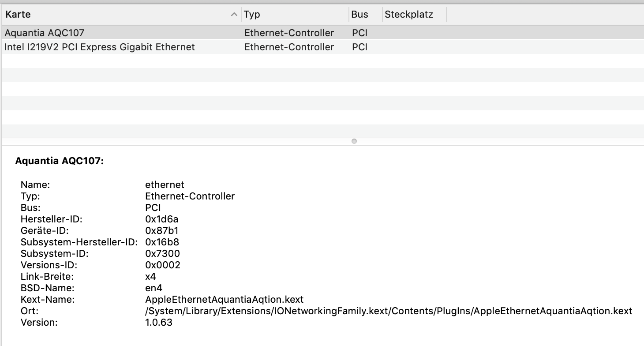
Task: Select the Aquantia AQC107 row
Action: click(x=44, y=33)
